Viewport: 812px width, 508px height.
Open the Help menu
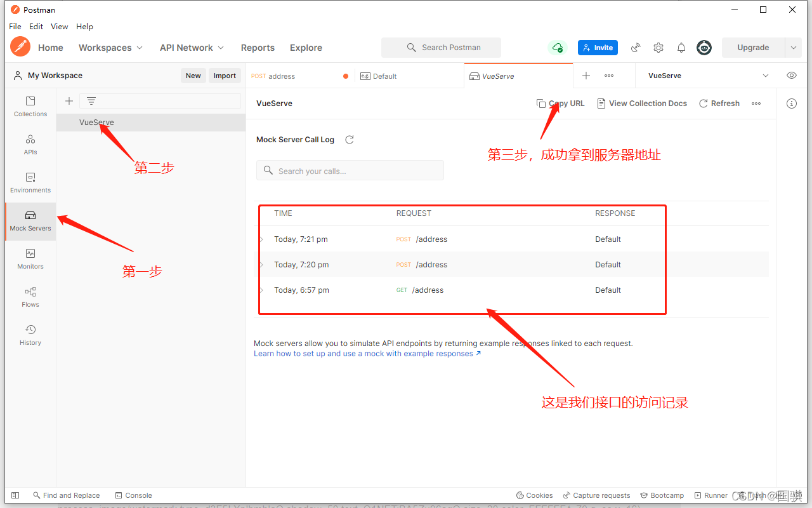(84, 27)
